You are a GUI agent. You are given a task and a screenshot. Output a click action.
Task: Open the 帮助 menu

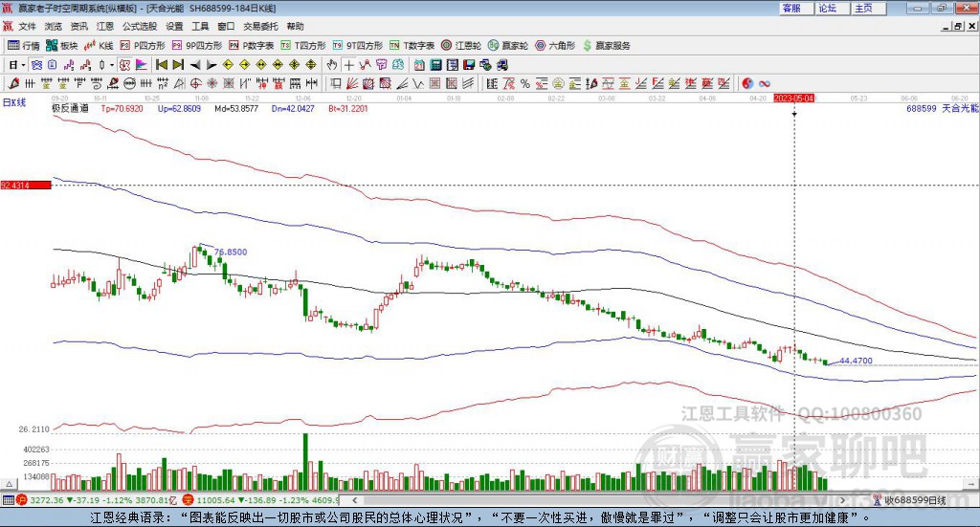click(295, 26)
